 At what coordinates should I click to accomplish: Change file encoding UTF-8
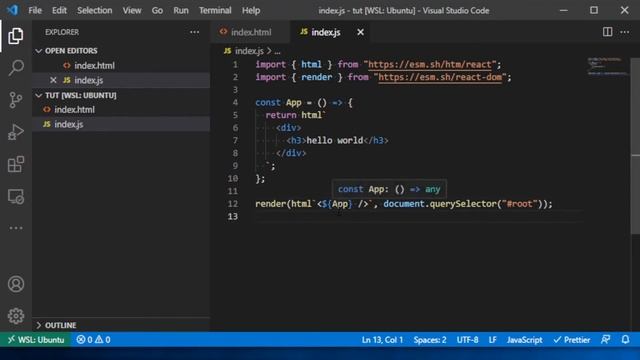(467, 340)
